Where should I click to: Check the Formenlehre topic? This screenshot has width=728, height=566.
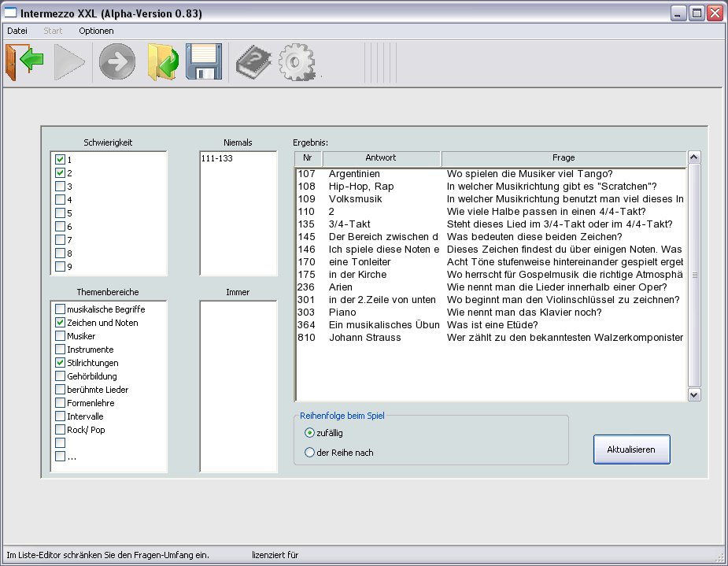pyautogui.click(x=60, y=402)
